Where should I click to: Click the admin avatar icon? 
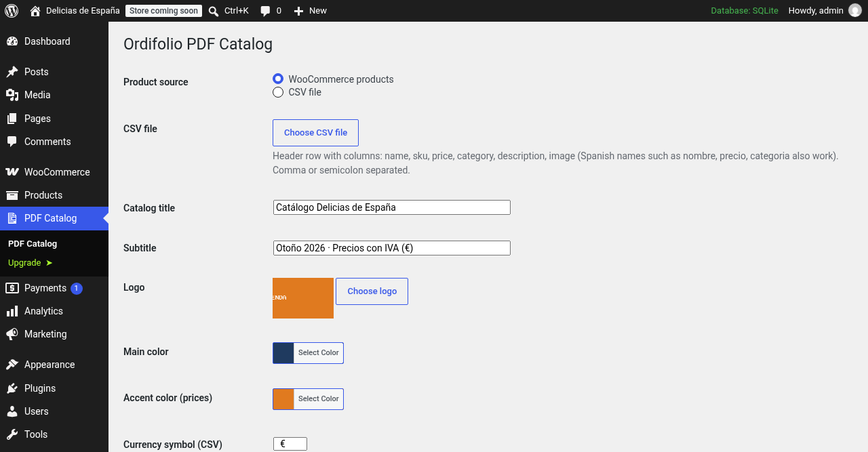pos(854,11)
